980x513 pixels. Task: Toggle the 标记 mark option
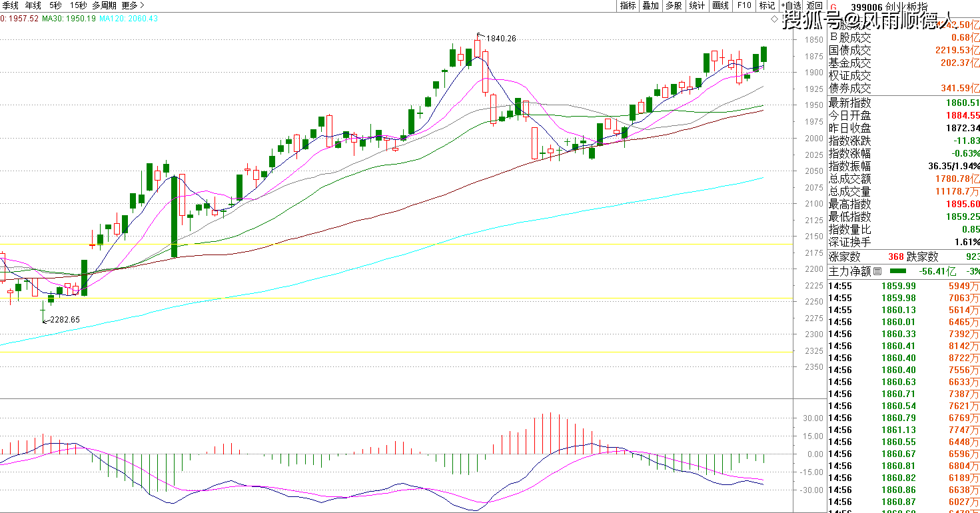coord(767,5)
